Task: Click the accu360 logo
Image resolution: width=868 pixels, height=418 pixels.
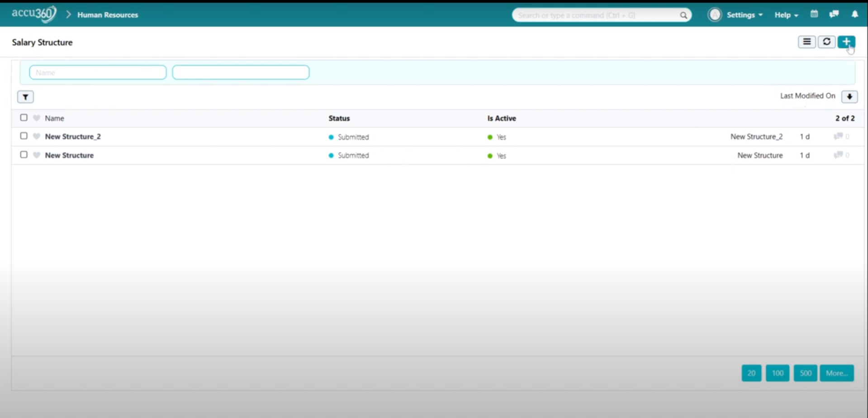Action: [x=34, y=14]
